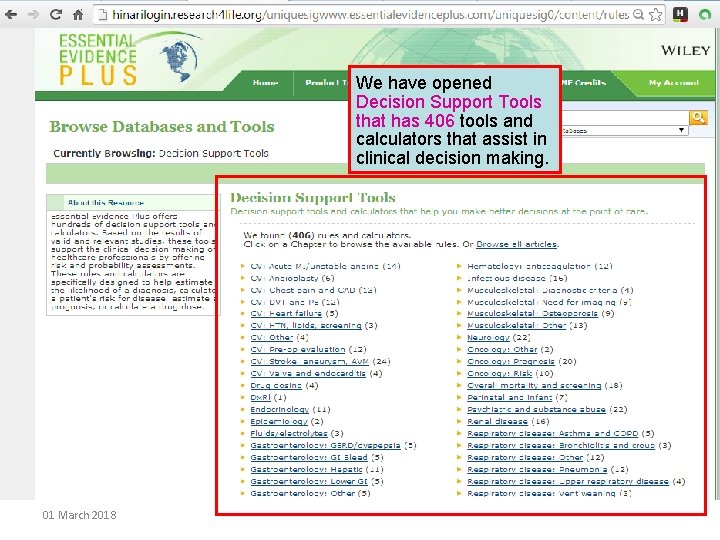Click the Wiley logo
720x540 pixels.
[x=686, y=51]
